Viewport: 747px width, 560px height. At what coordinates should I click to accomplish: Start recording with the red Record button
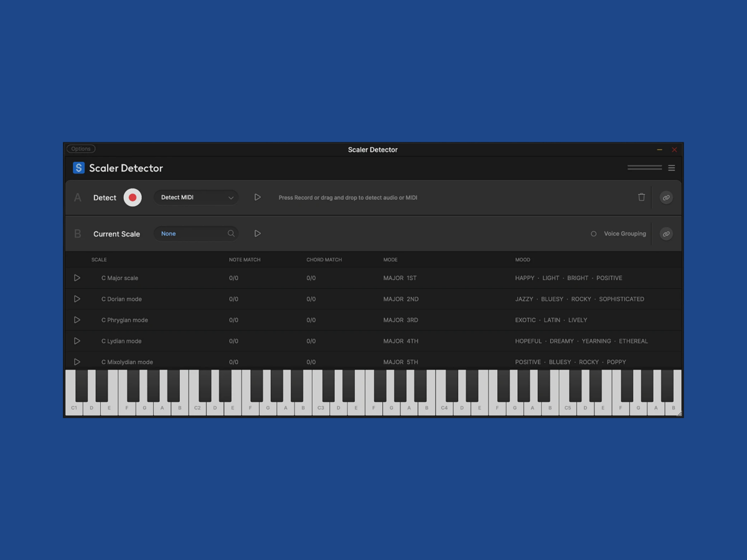133,197
